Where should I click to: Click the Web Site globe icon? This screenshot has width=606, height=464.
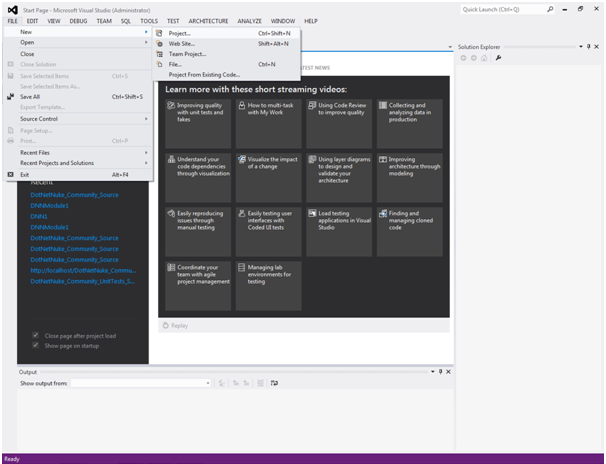pos(159,44)
